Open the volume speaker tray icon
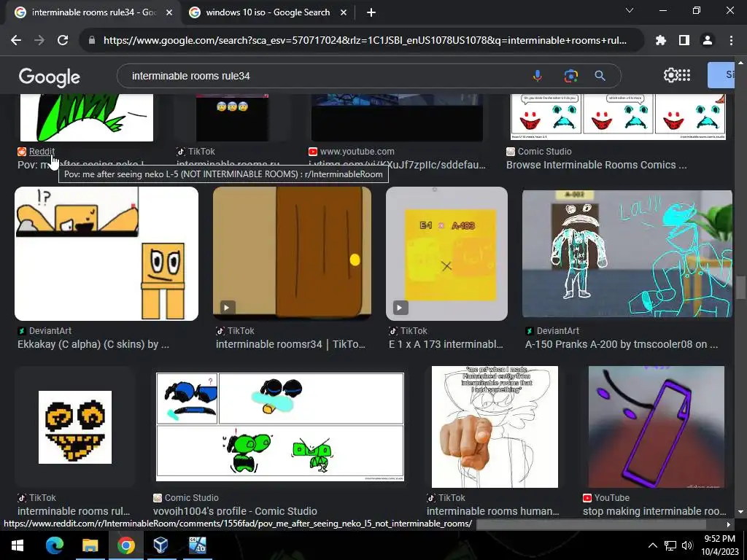 [x=687, y=545]
